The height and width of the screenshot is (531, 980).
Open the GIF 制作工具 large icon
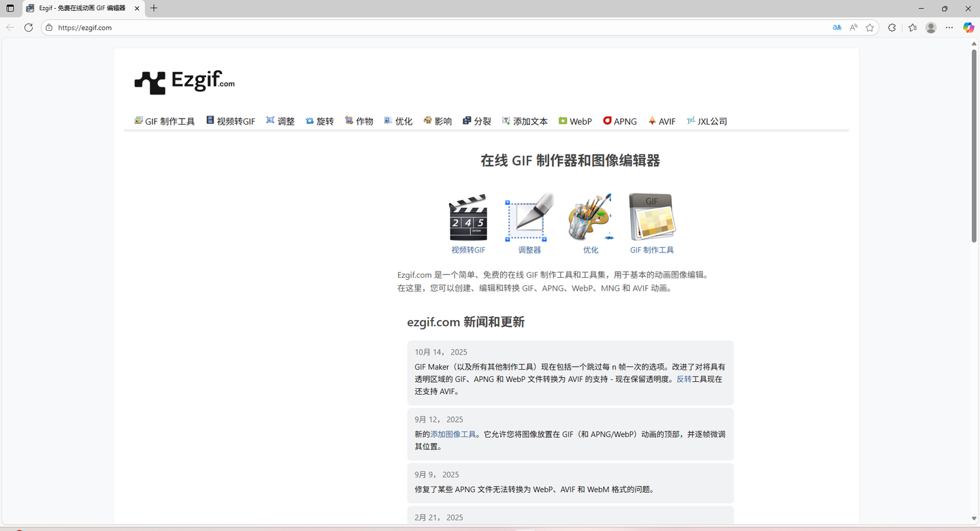(652, 217)
